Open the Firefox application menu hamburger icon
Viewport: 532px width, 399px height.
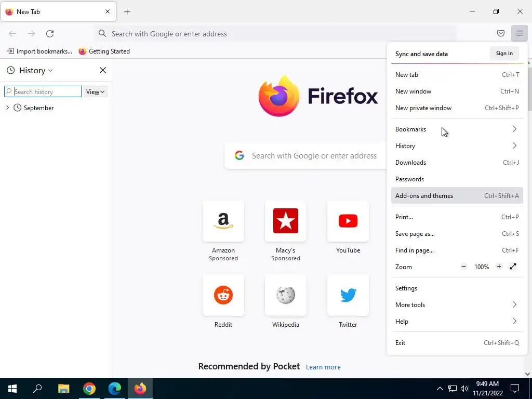click(519, 33)
